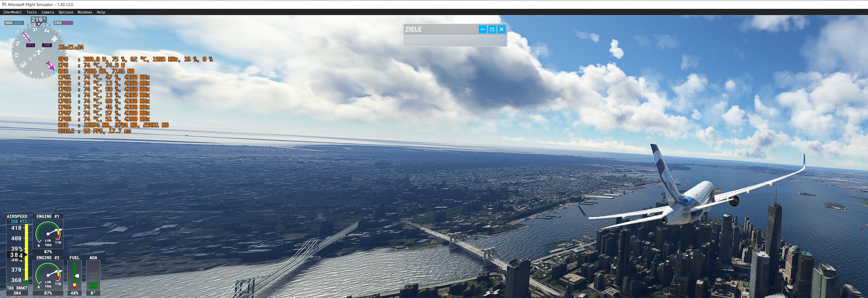Open the [DevMode] menu
The height and width of the screenshot is (298, 868).
tap(13, 12)
